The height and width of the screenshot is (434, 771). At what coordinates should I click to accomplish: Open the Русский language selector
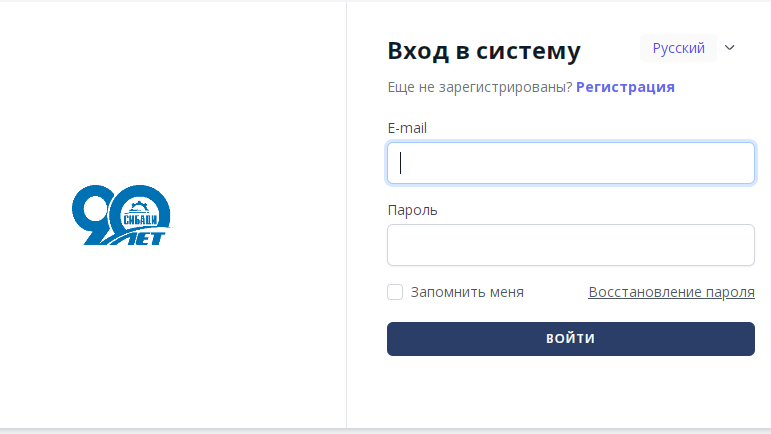click(x=678, y=48)
